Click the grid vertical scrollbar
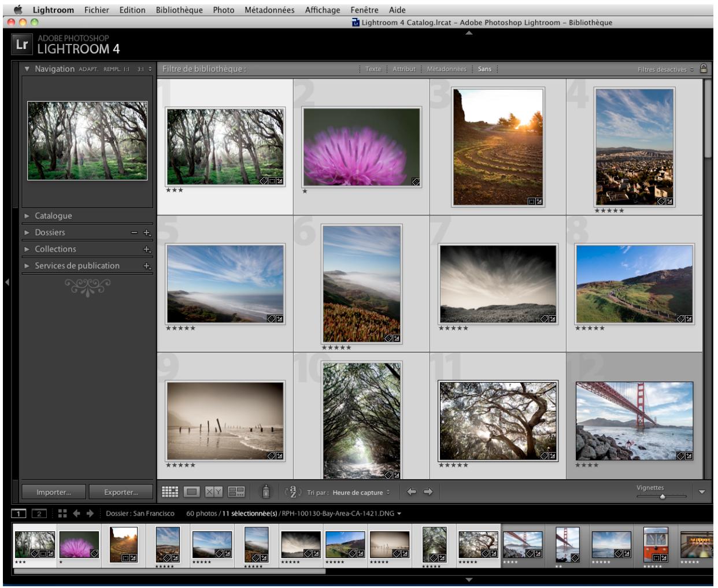Screen dimensions: 718x588 pos(708,118)
